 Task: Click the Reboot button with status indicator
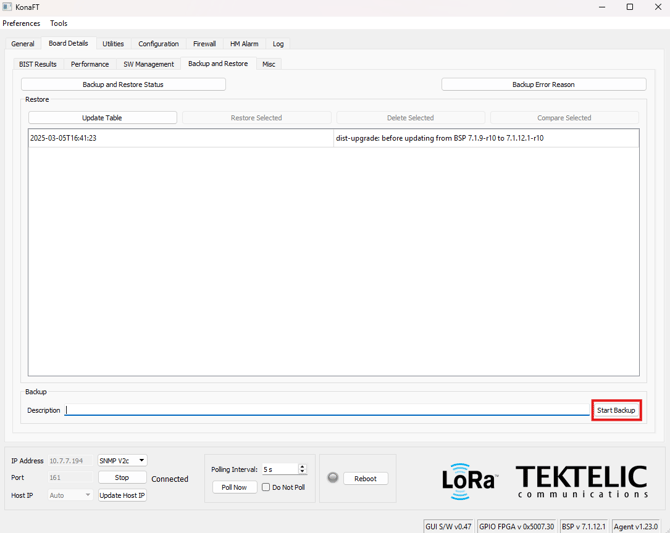click(365, 478)
